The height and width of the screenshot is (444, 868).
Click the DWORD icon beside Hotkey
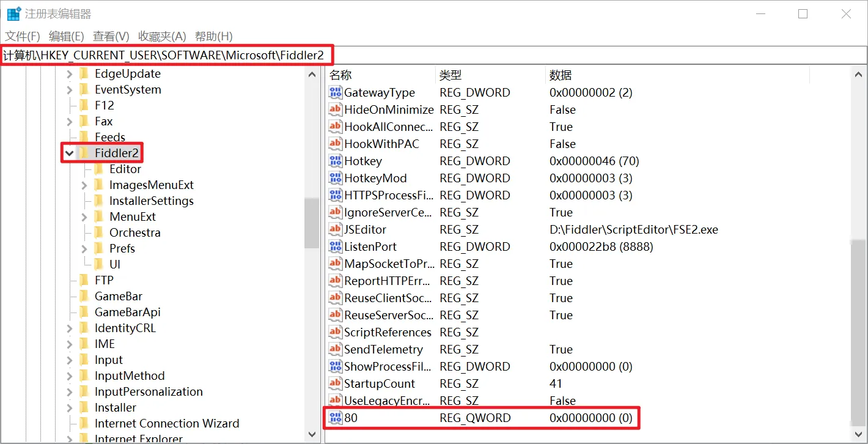(335, 161)
